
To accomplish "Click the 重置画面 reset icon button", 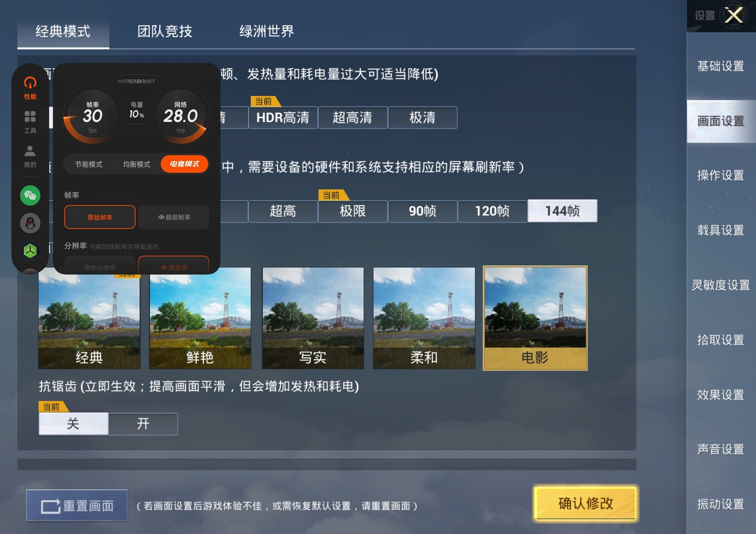I will 77,505.
